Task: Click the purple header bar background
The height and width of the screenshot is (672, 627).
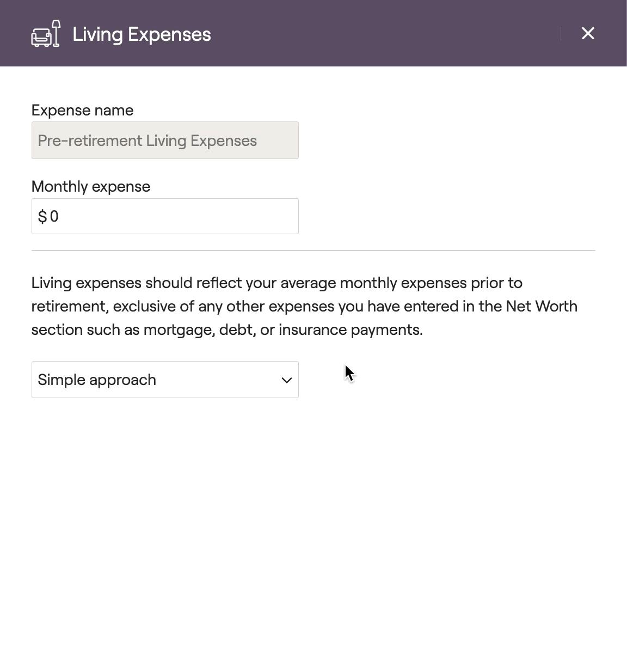Action: click(x=381, y=33)
